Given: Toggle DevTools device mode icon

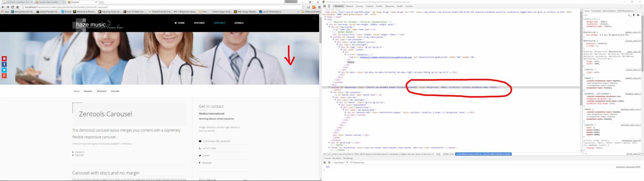Looking at the screenshot, I should pos(329,6).
